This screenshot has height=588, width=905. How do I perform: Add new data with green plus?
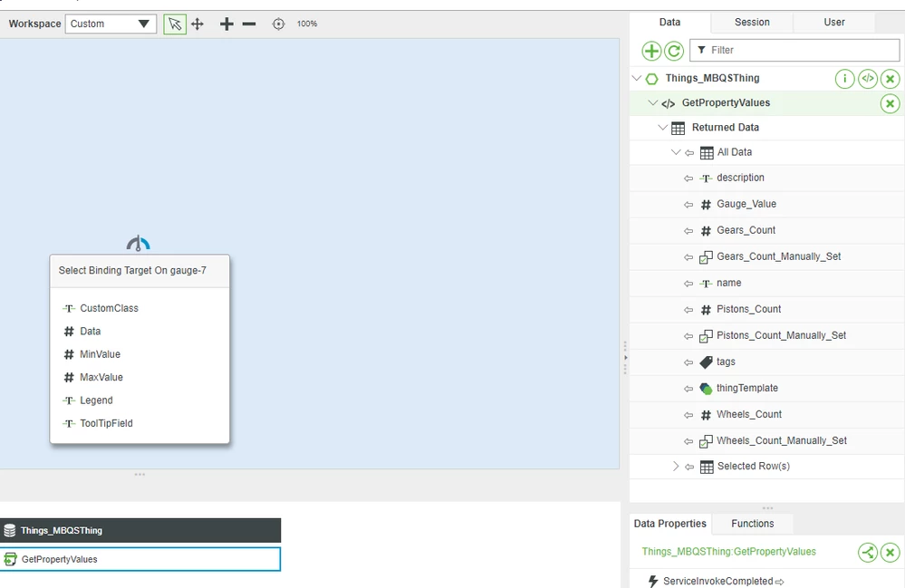point(651,51)
